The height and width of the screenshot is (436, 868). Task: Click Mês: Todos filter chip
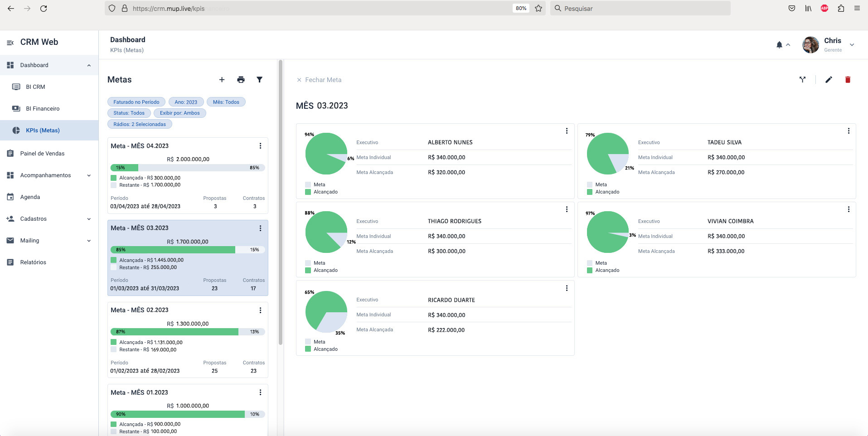(x=226, y=102)
